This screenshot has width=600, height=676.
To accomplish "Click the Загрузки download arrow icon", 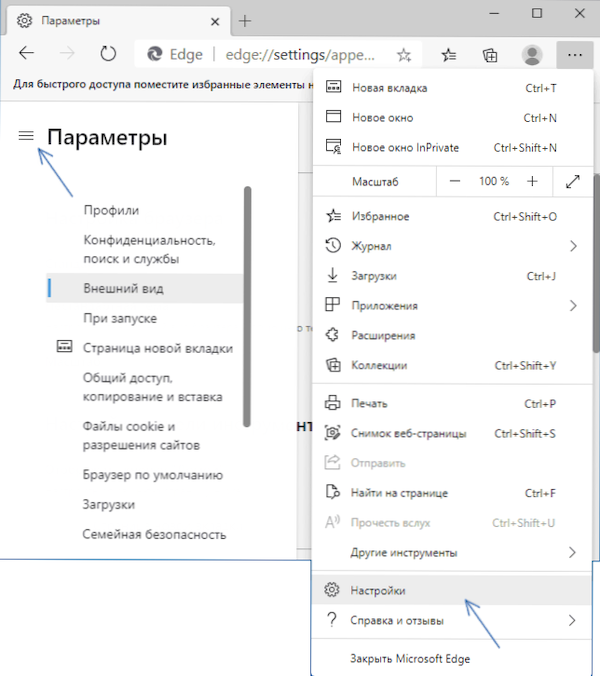I will pos(332,275).
